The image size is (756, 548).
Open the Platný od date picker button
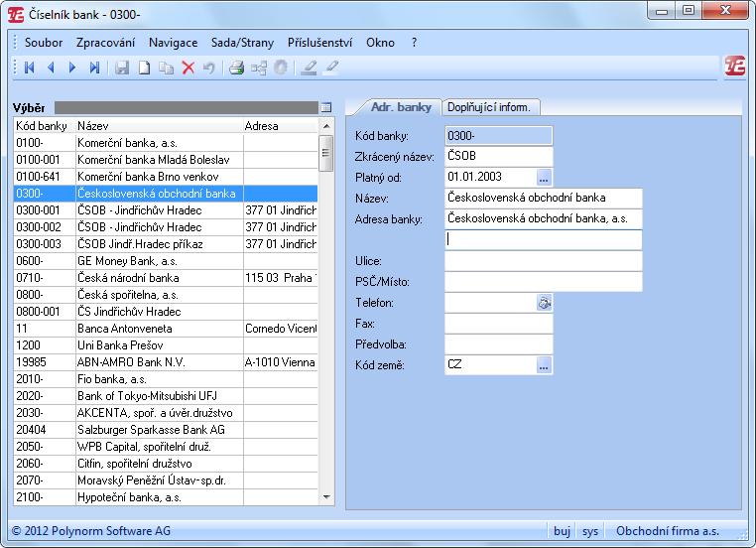point(544,178)
